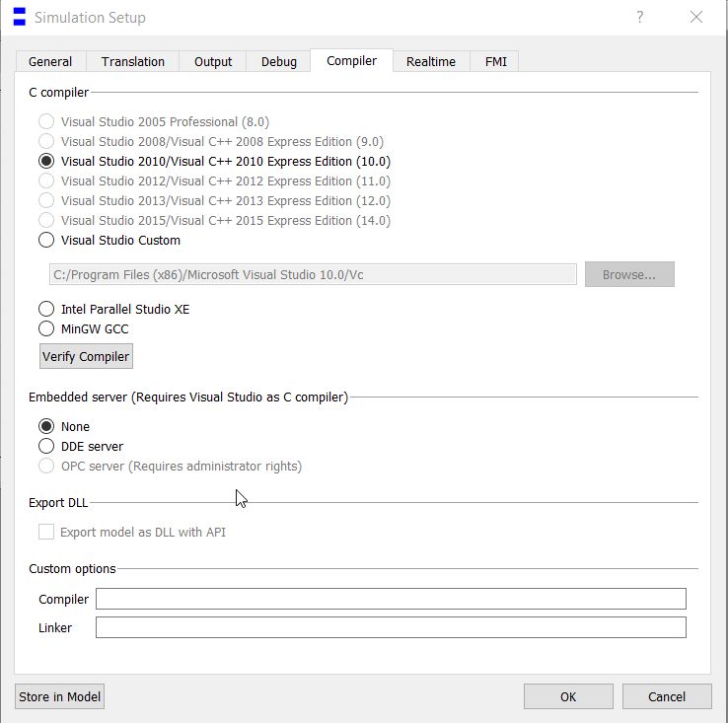
Task: Click the Store in Model button
Action: [59, 696]
